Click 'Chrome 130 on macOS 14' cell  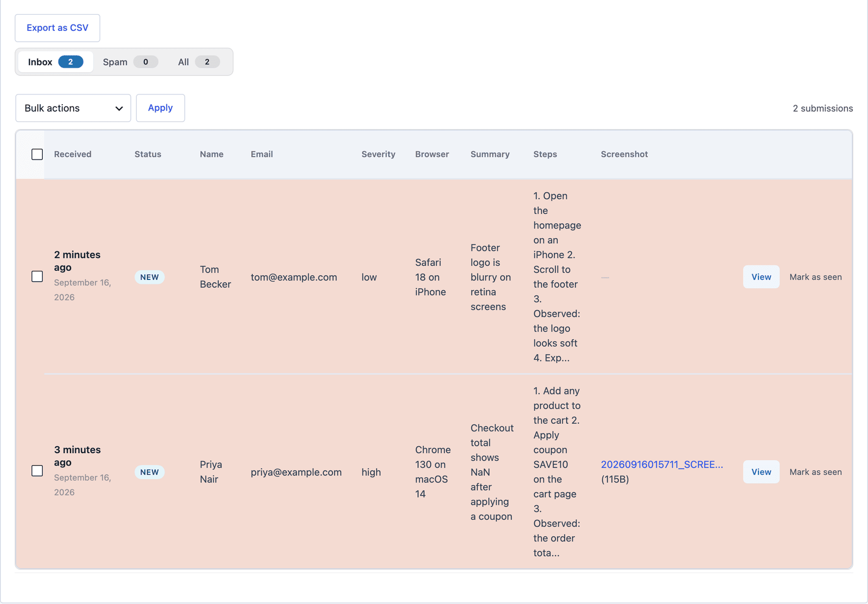point(433,472)
